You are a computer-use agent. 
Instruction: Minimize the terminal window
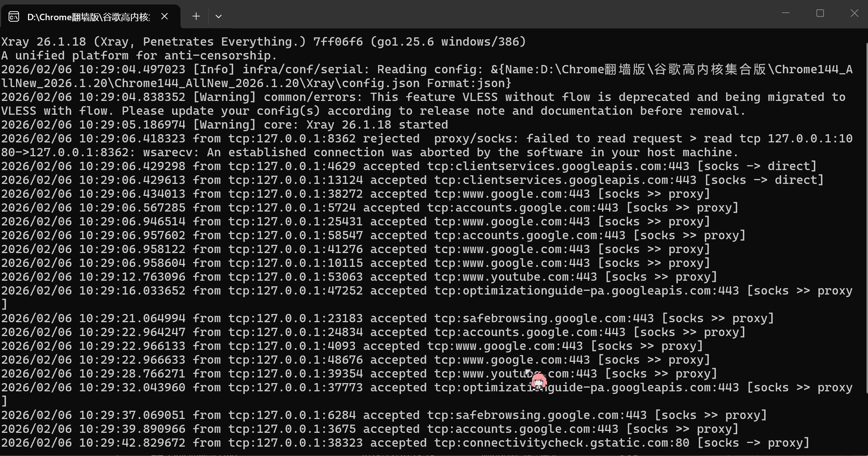[786, 13]
